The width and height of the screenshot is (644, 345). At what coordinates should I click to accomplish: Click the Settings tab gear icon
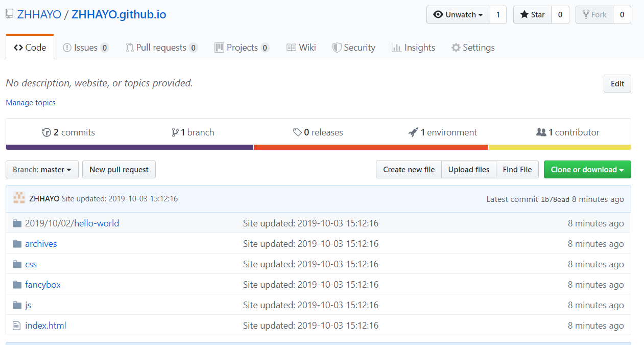[456, 48]
